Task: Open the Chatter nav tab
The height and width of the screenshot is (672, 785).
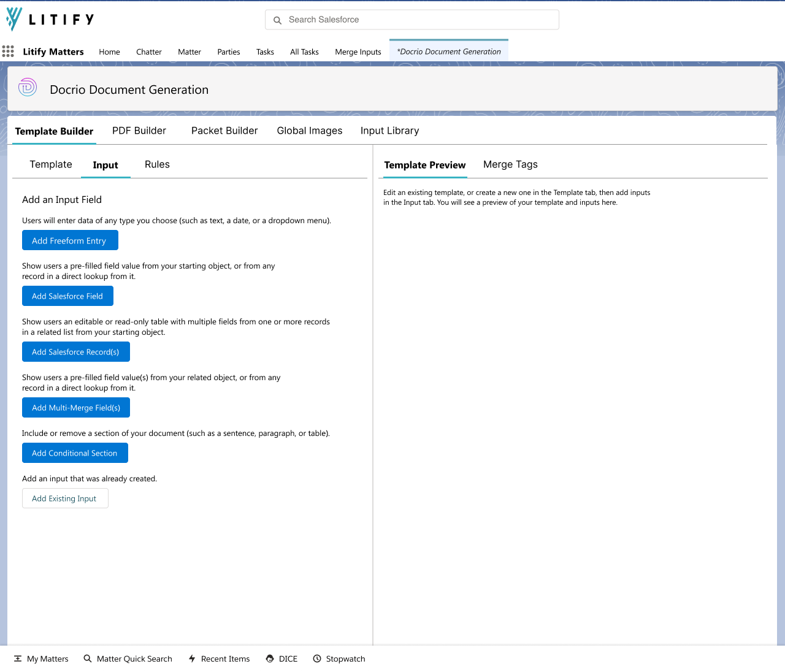Action: tap(149, 52)
